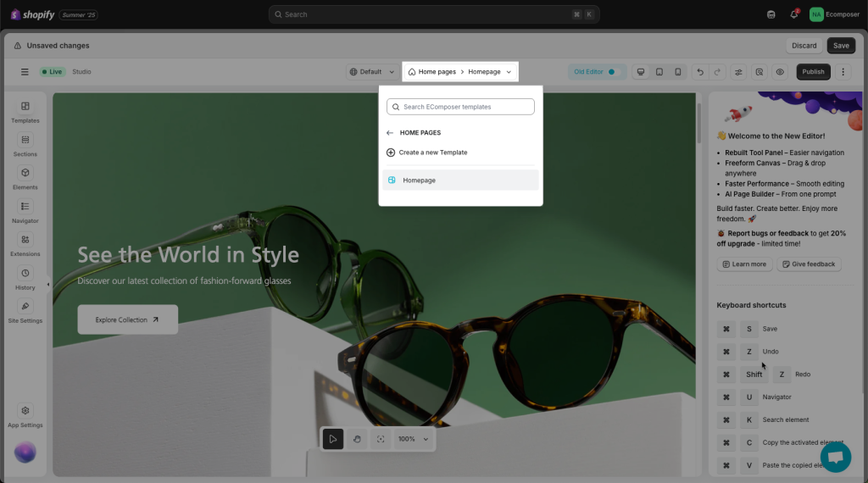
Task: Click the Publish button
Action: [x=813, y=72]
